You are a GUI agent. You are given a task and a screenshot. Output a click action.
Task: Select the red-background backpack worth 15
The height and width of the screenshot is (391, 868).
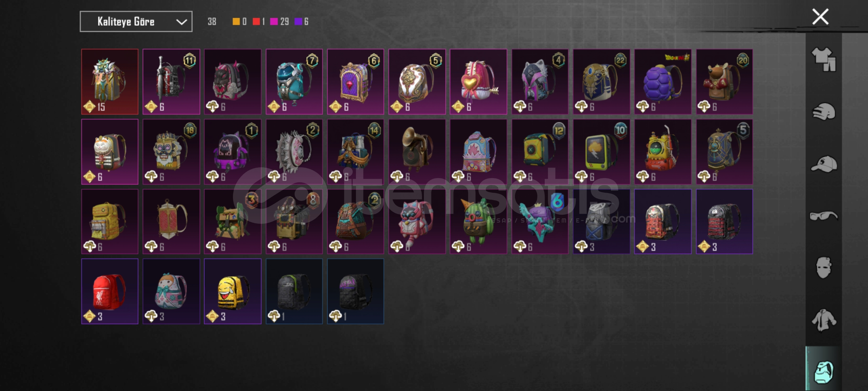coord(110,82)
